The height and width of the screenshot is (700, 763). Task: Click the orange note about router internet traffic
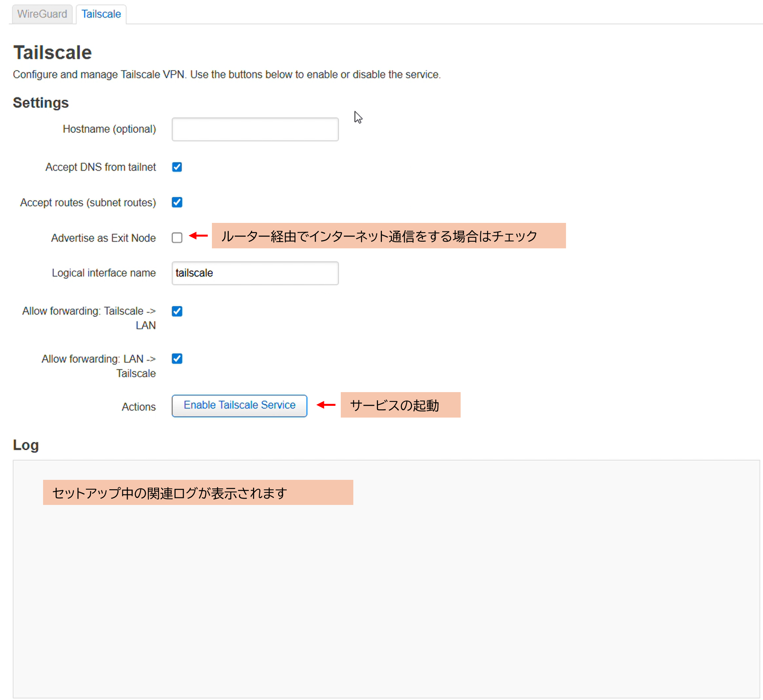pos(389,236)
